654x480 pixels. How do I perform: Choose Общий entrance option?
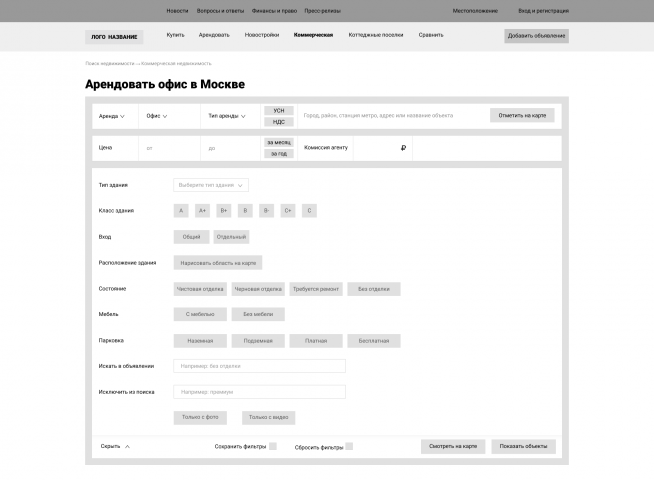[191, 237]
